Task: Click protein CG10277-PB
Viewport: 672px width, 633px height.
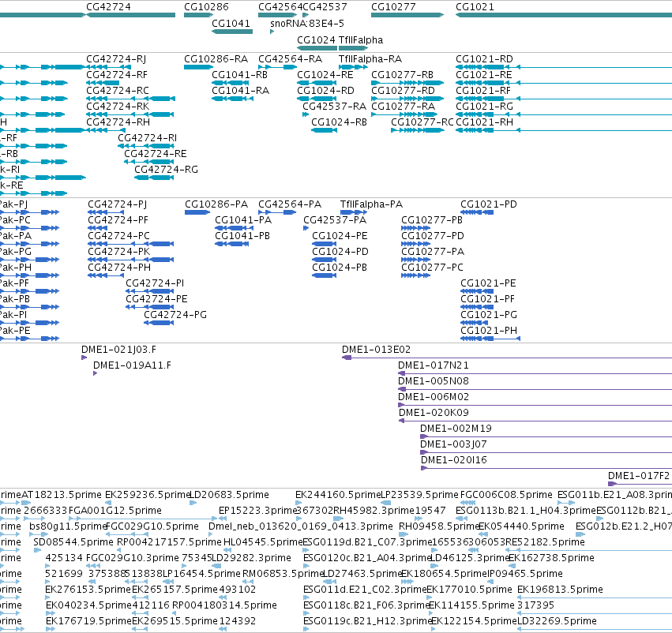Action: [x=432, y=220]
